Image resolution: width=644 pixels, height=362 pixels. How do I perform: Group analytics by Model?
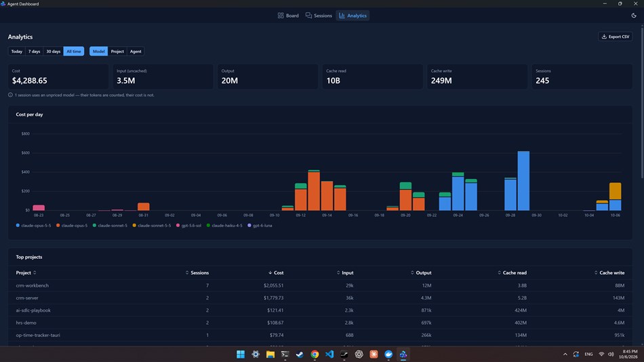(x=98, y=52)
